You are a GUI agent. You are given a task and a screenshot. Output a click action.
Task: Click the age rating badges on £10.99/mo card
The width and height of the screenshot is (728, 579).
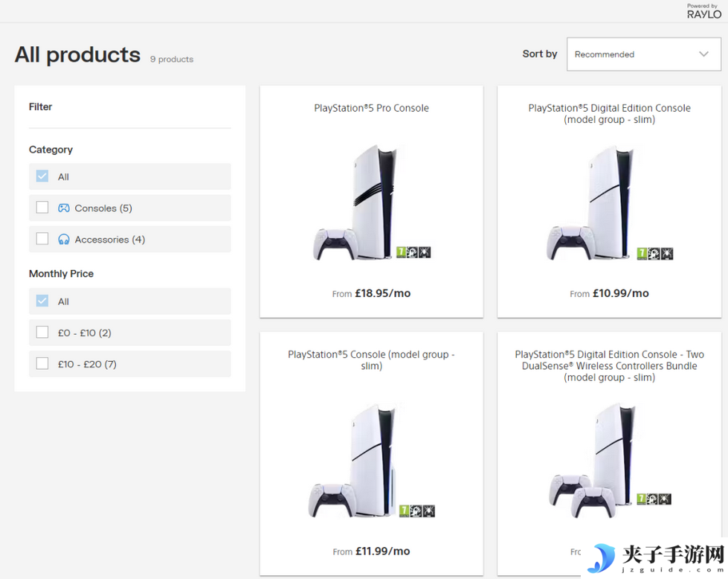[x=654, y=254]
